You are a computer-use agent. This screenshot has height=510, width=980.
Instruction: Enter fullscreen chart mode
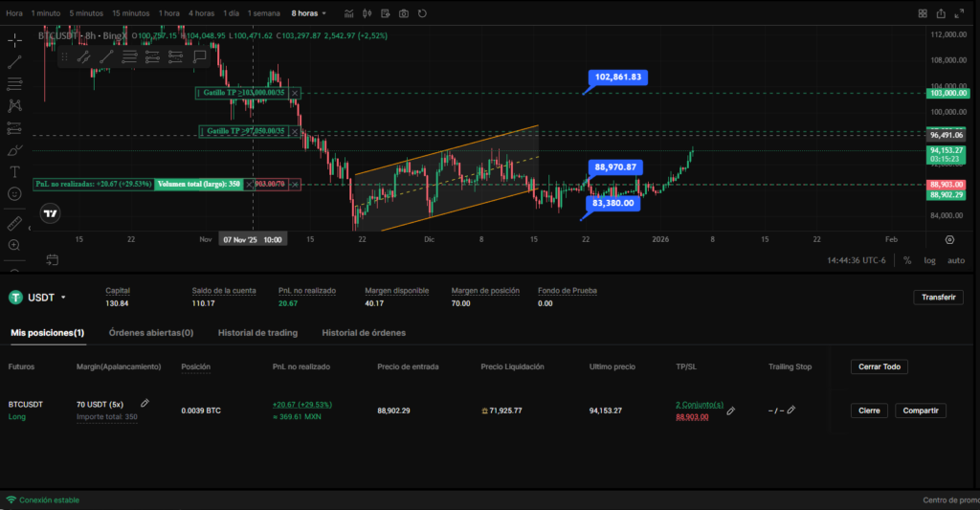tap(941, 13)
